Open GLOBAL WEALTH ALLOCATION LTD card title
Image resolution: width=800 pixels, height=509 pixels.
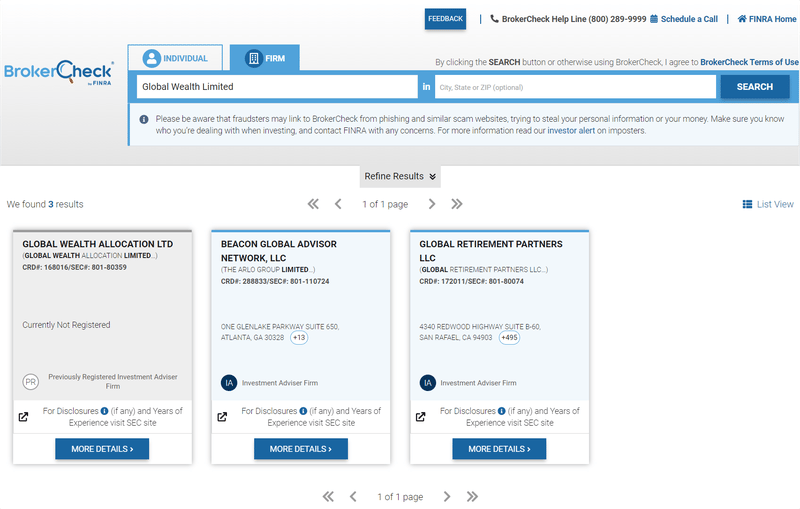97,244
